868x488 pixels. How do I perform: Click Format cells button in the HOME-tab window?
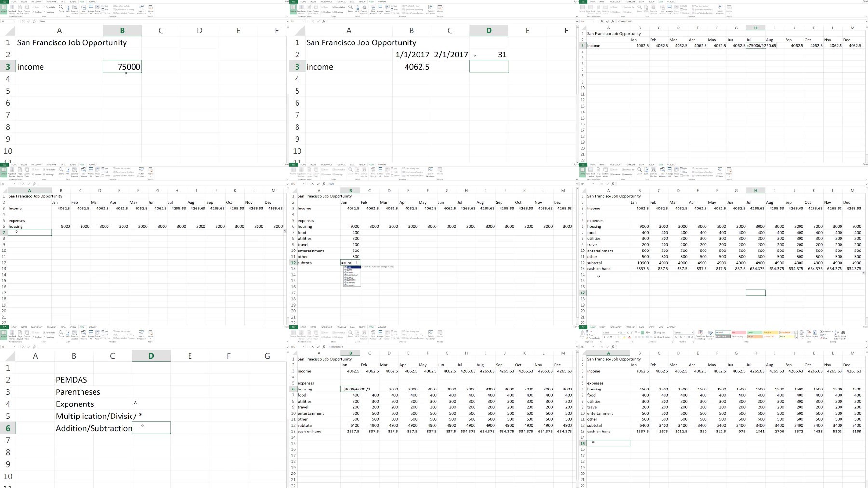pyautogui.click(x=815, y=334)
